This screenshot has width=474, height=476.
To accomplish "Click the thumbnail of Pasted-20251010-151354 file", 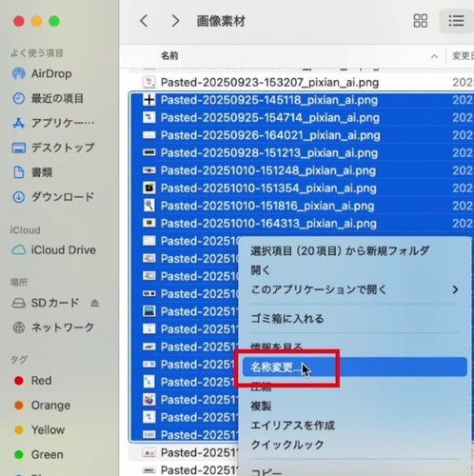I will [x=149, y=188].
